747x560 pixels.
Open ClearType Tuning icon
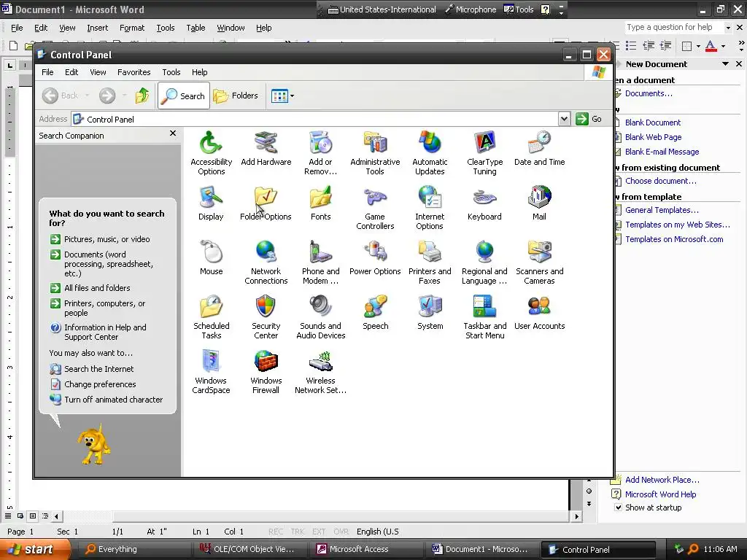[x=484, y=153]
